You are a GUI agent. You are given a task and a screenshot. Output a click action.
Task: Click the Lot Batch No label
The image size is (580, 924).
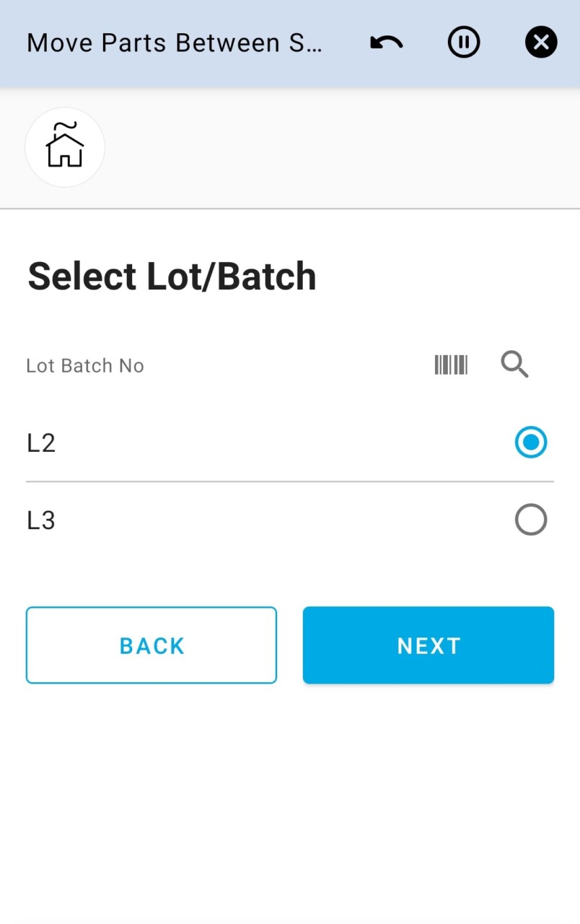tap(85, 366)
